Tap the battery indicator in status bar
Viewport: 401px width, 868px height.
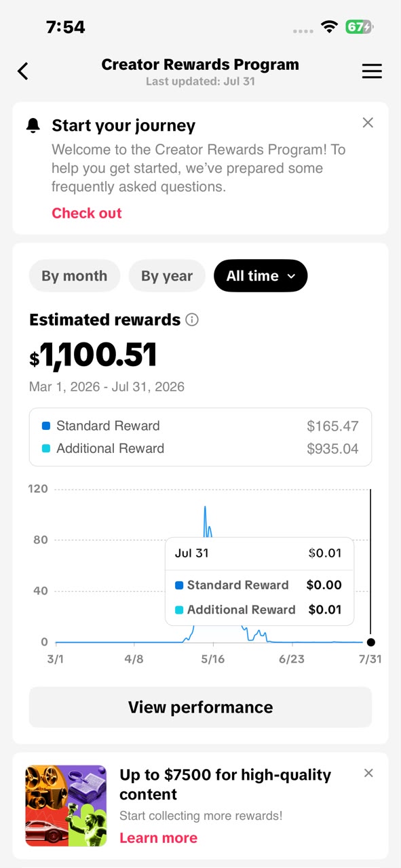tap(359, 27)
